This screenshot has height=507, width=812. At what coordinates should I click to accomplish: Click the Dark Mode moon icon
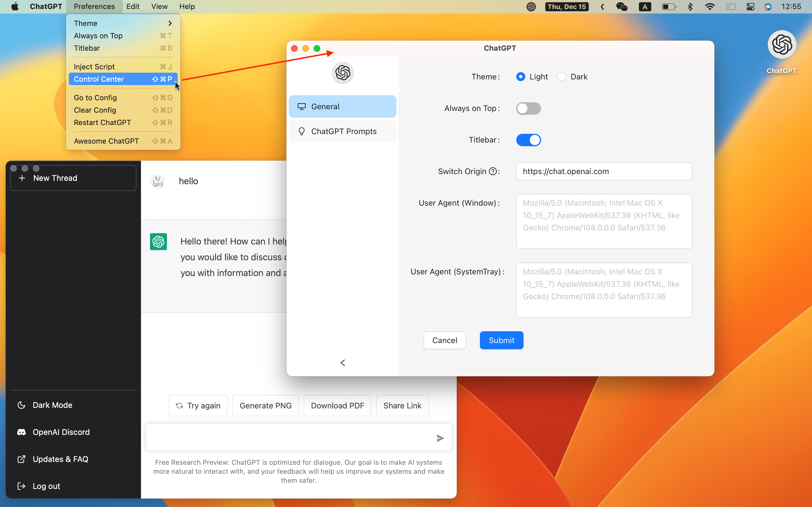pyautogui.click(x=21, y=405)
